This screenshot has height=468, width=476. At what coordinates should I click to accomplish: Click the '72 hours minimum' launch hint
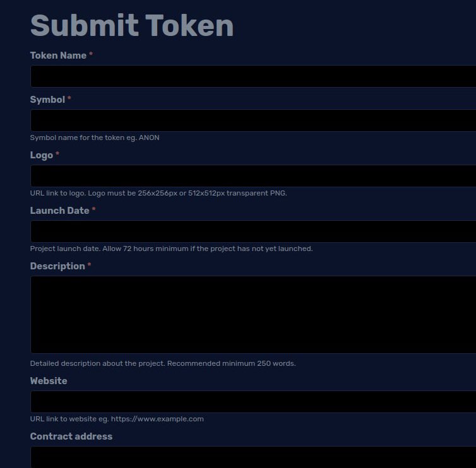click(171, 249)
